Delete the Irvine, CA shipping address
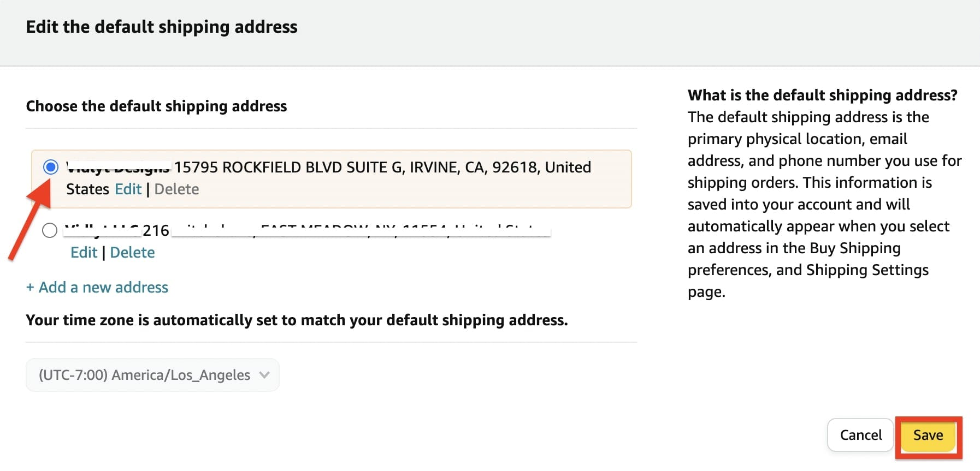 coord(176,189)
